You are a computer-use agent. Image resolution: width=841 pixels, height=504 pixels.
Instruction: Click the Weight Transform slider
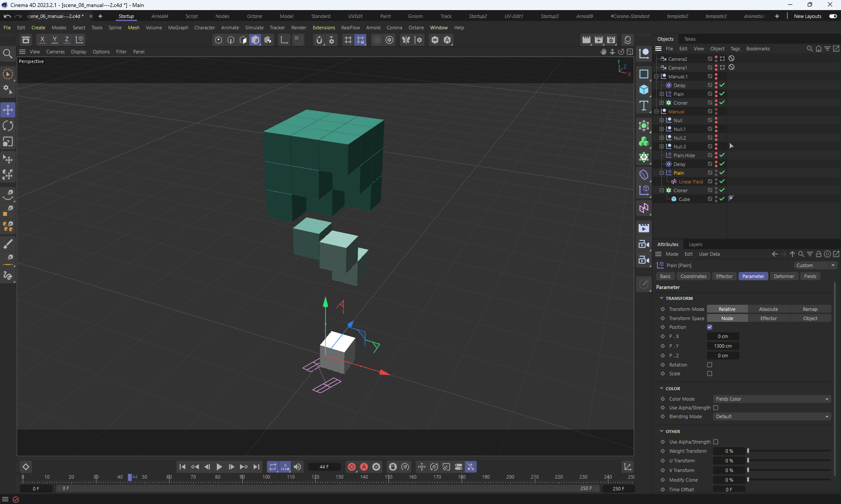click(789, 451)
